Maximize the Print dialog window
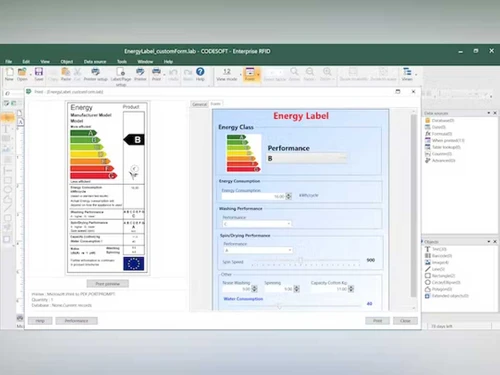This screenshot has height=375, width=500. pos(398,91)
